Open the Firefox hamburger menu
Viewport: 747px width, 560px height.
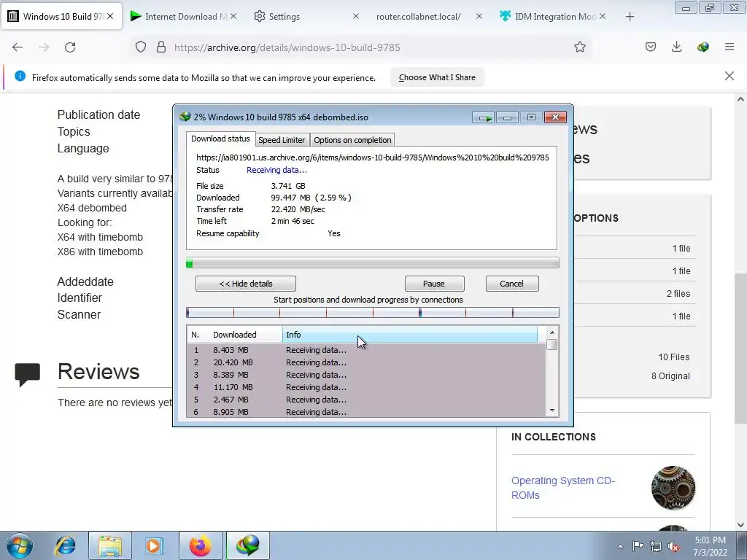[729, 47]
